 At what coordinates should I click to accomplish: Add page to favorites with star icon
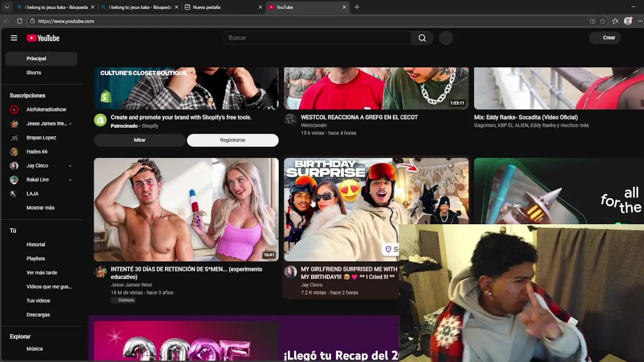click(603, 21)
